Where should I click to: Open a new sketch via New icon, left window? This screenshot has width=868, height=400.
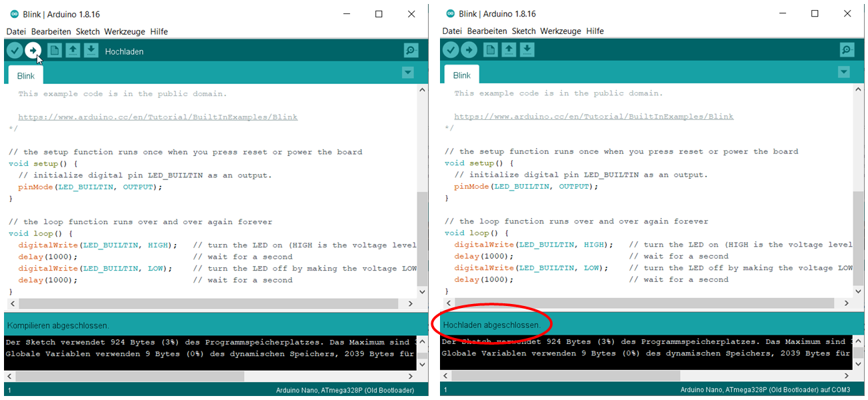pos(54,49)
